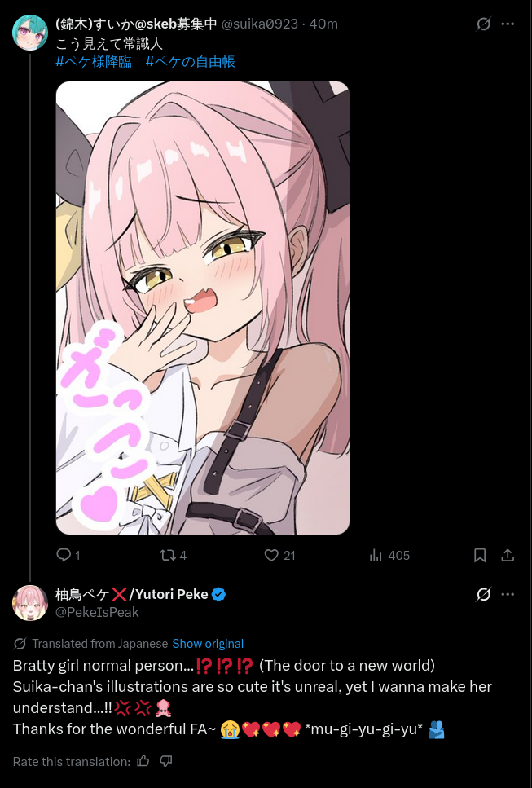Bookmark the fan art tweet
Image resolution: width=532 pixels, height=788 pixels.
tap(480, 555)
